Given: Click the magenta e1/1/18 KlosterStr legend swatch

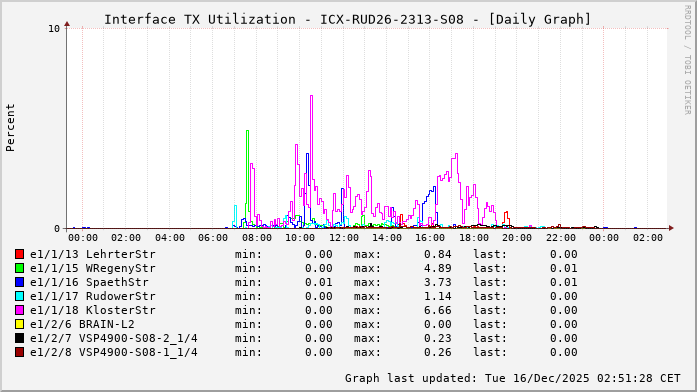Looking at the screenshot, I should (19, 310).
